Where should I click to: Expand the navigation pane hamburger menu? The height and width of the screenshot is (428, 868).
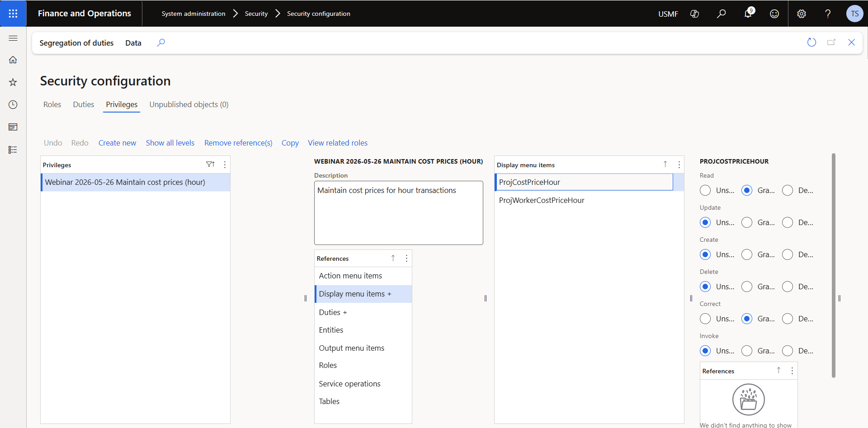(13, 38)
